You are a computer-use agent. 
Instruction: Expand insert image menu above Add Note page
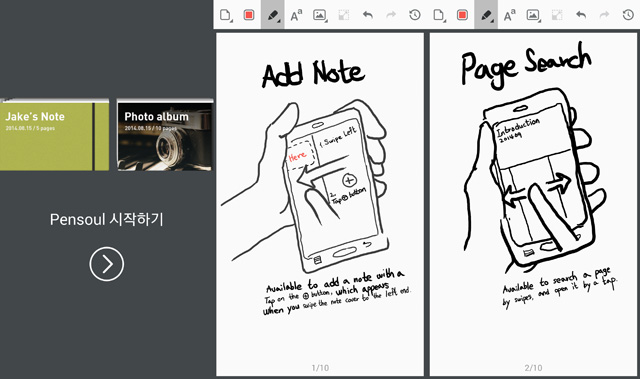pos(320,15)
